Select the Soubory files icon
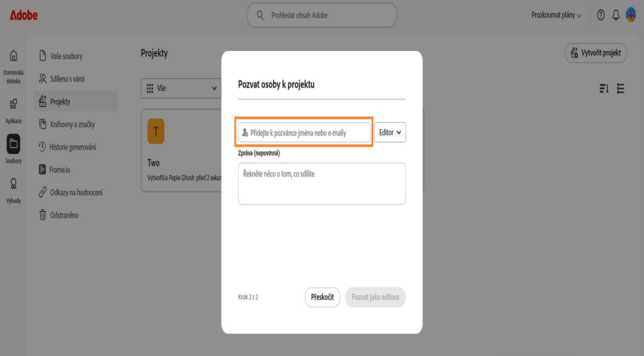The height and width of the screenshot is (356, 644). [13, 144]
